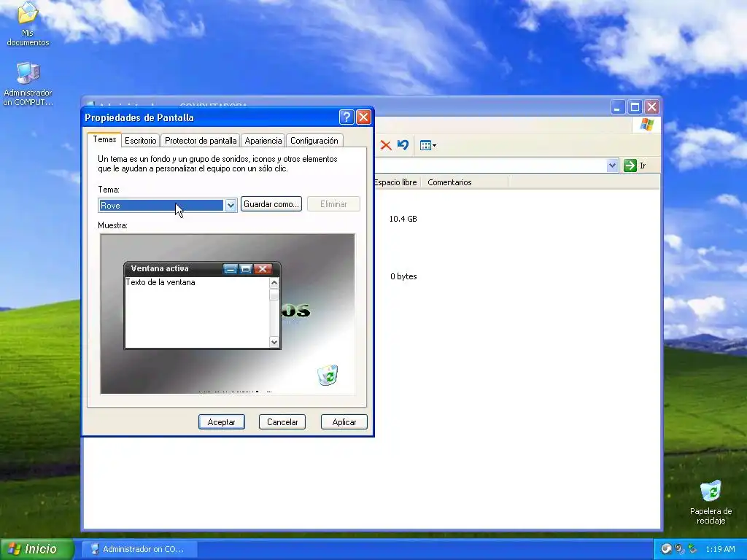This screenshot has height=560, width=747.
Task: Maximize the Explorer window behind
Action: pyautogui.click(x=635, y=106)
